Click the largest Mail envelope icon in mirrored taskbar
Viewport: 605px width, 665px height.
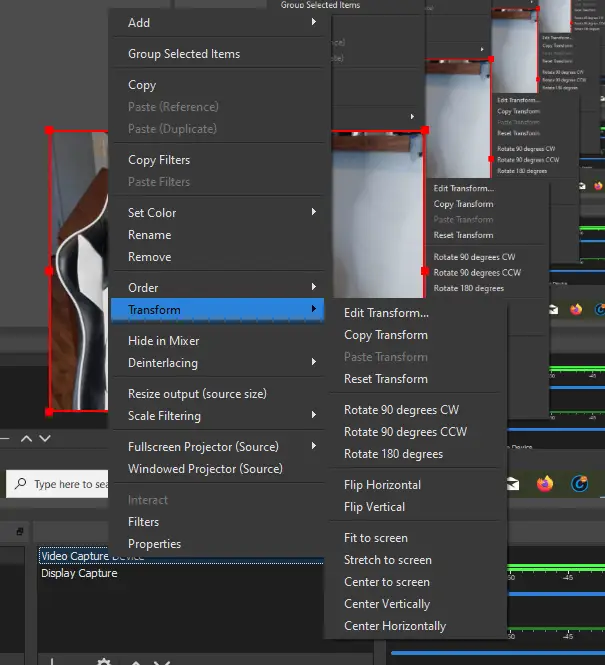click(x=513, y=483)
